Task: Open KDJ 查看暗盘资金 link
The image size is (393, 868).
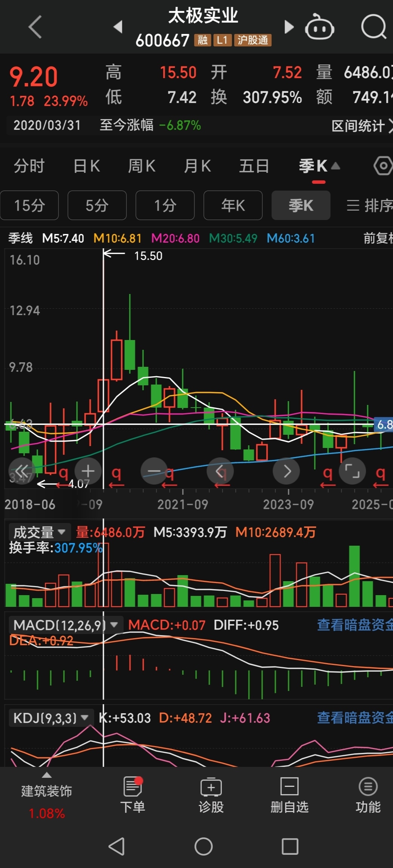Action: (x=355, y=717)
